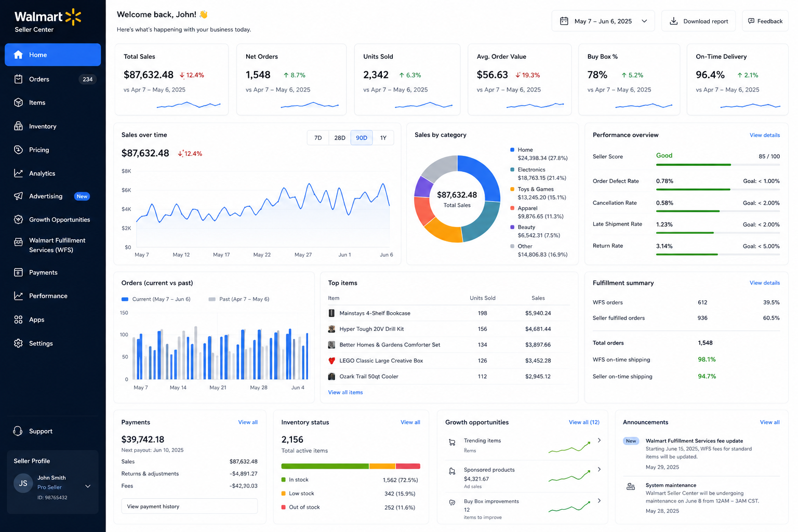Image resolution: width=798 pixels, height=532 pixels.
Task: Click View payment history button
Action: 189,506
